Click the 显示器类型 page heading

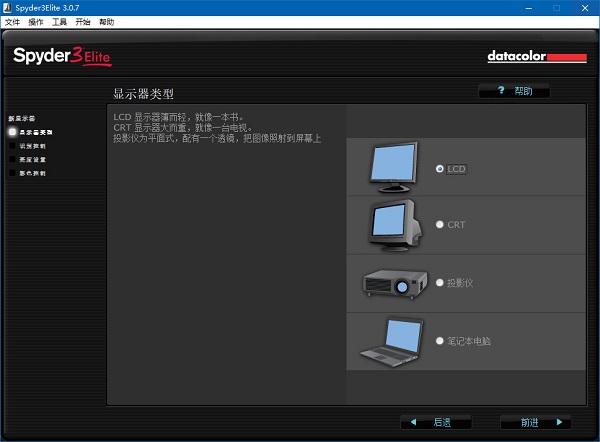(x=143, y=94)
